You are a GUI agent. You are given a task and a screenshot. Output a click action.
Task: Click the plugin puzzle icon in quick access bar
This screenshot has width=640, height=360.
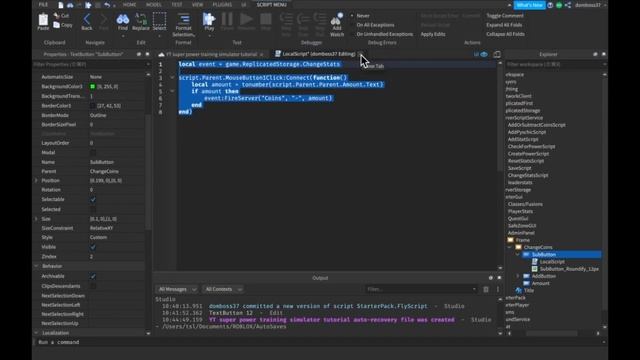point(89,5)
